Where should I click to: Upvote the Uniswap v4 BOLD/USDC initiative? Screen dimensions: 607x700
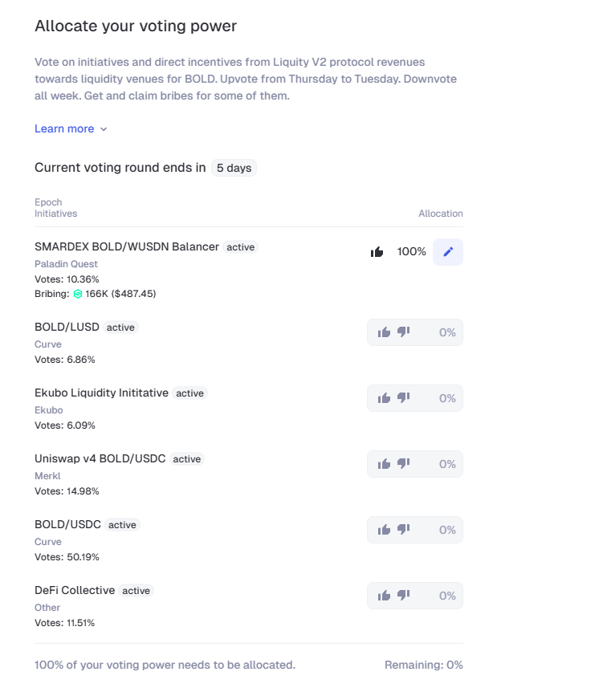[x=384, y=464]
